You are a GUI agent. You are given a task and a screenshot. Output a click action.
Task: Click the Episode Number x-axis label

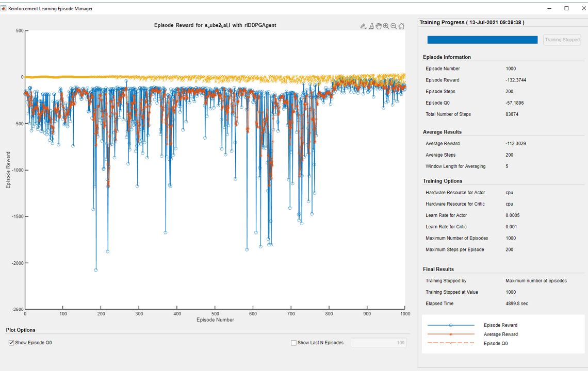215,319
